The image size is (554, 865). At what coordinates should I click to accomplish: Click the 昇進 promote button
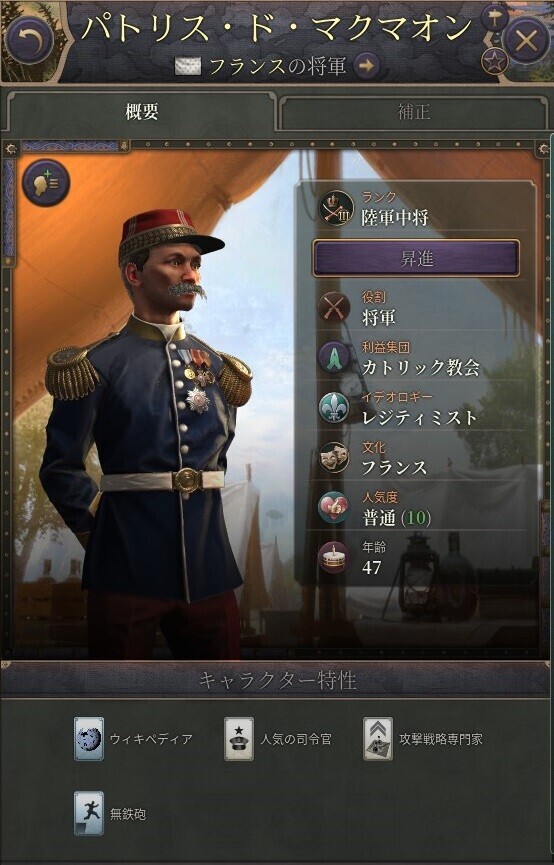[x=416, y=258]
